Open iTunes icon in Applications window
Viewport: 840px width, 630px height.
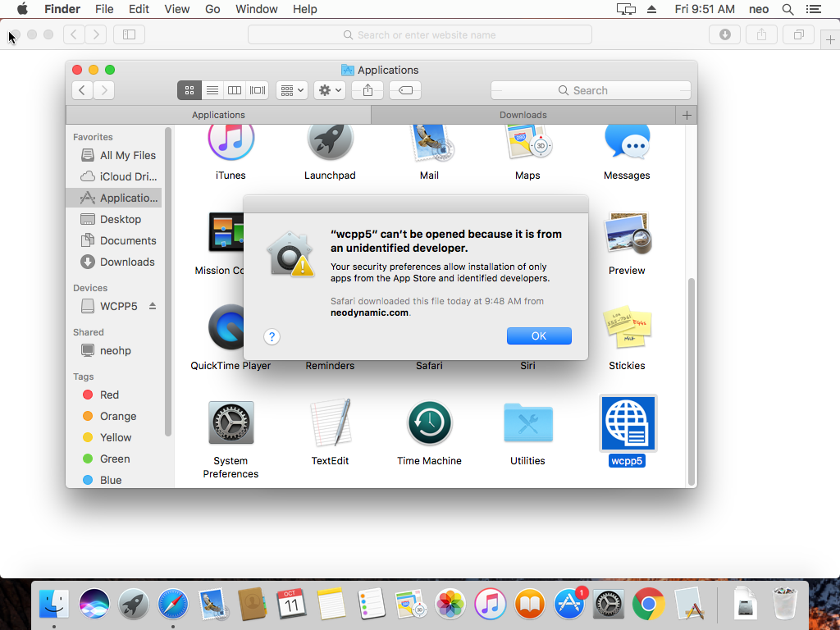231,142
